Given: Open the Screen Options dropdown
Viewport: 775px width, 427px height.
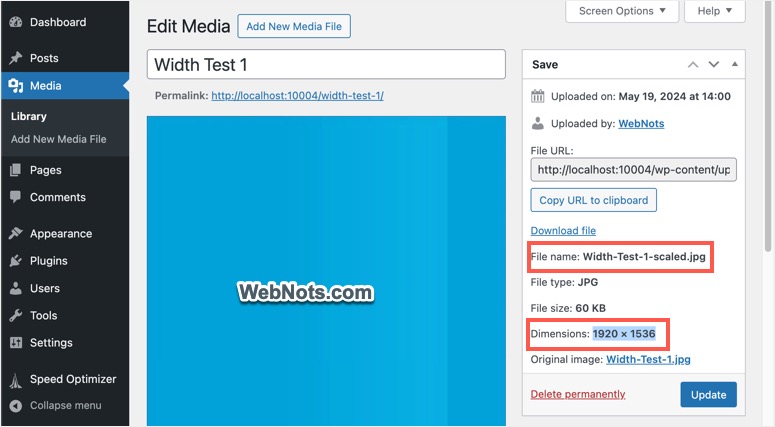Looking at the screenshot, I should point(622,11).
